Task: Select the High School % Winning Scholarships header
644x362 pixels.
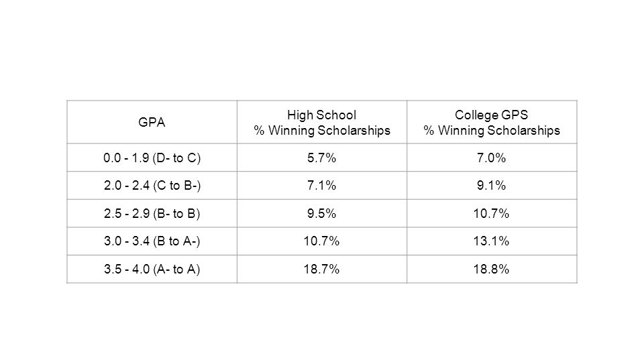Action: tap(322, 122)
